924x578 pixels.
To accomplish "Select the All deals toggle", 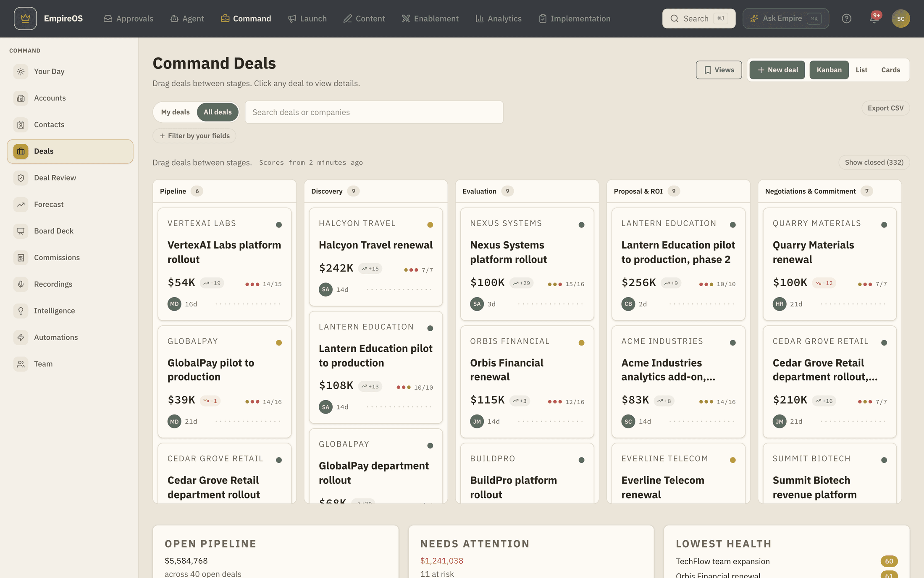I will 218,112.
